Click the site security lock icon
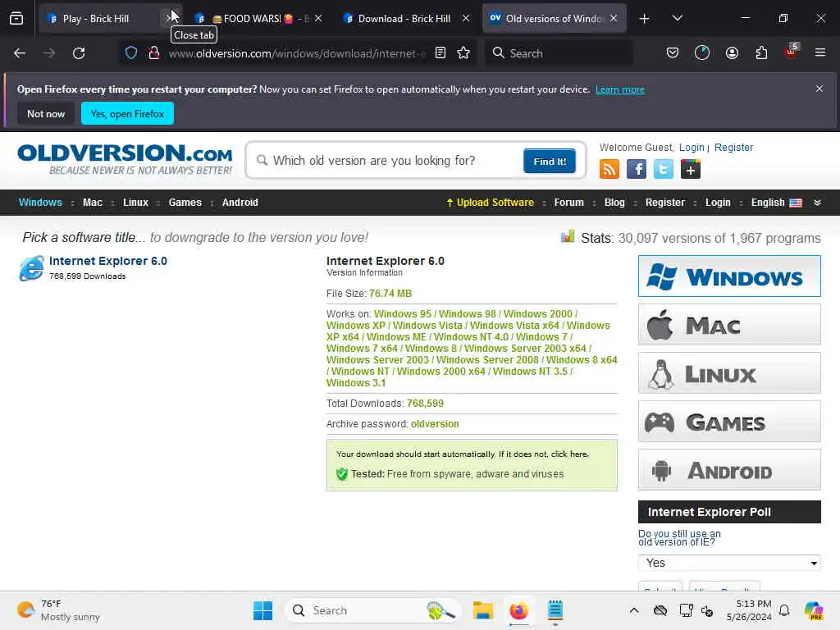840x630 pixels. click(x=154, y=53)
